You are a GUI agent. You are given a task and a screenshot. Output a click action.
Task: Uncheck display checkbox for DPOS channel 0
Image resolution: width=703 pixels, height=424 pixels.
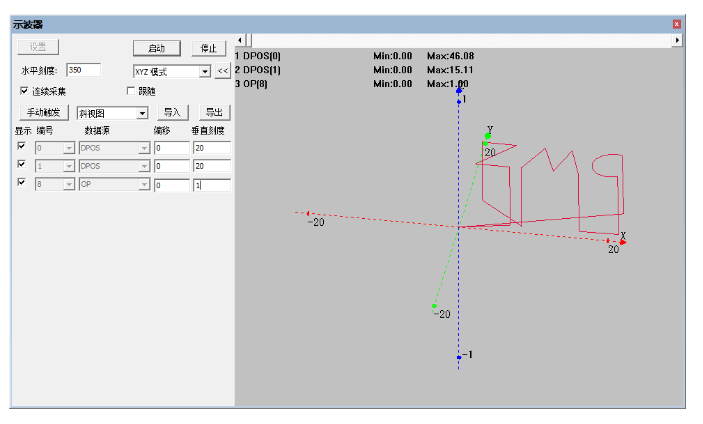coord(21,146)
